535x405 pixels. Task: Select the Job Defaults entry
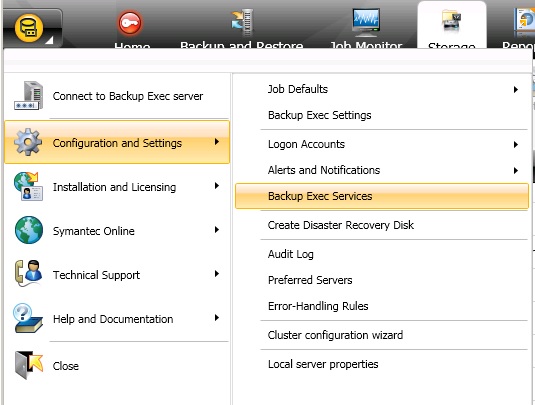(x=382, y=89)
